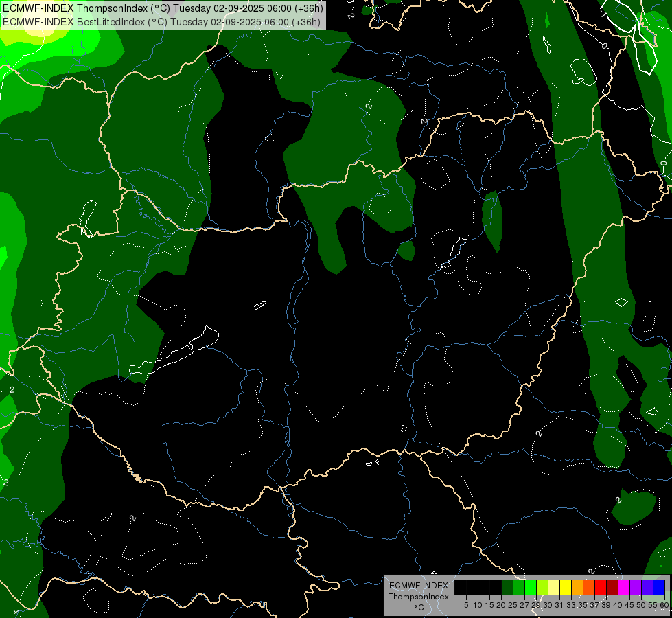Click the legend scale value 10
Screen dimensions: 672x618
coord(478,605)
